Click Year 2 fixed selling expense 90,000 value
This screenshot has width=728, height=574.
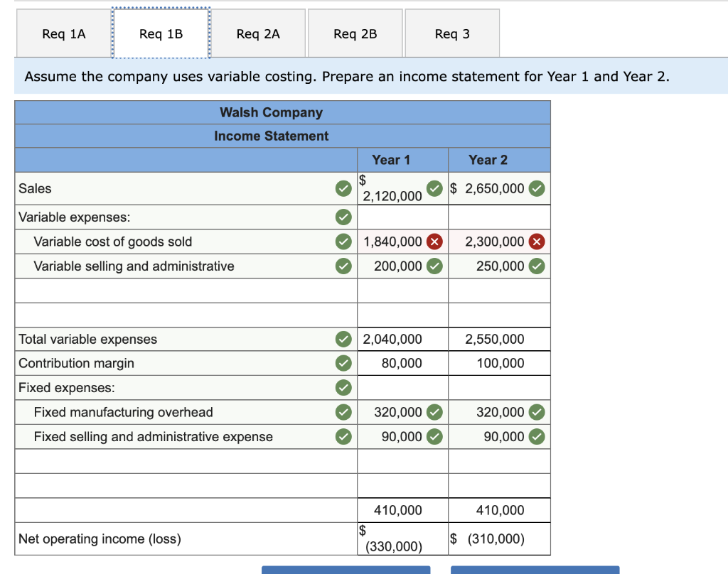pyautogui.click(x=504, y=437)
